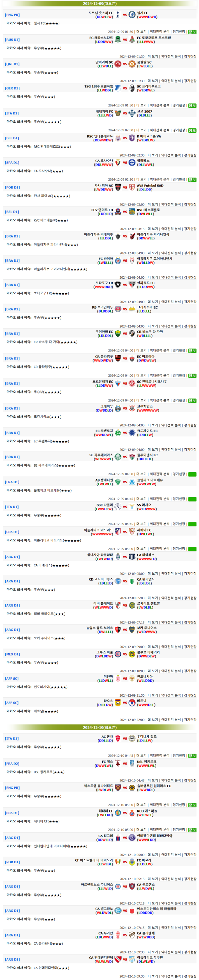
Task: Open 더 보기 under 토트넘 vs 첼시 match
Action: point(141,32)
